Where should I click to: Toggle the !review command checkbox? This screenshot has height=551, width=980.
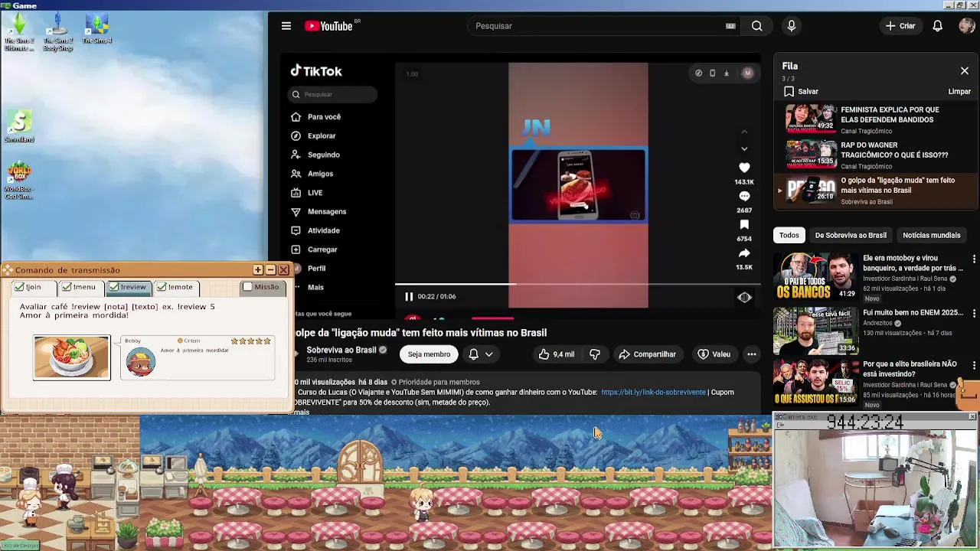pos(113,287)
